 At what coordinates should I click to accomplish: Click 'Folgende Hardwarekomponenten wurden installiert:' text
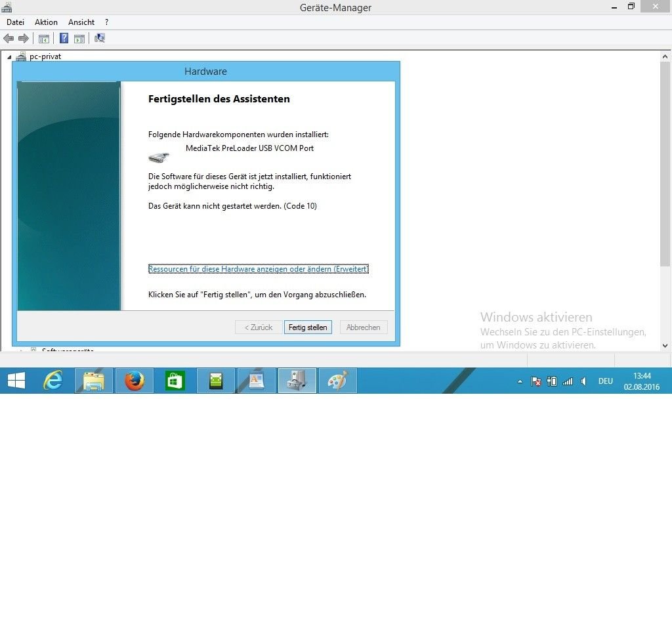pos(239,135)
